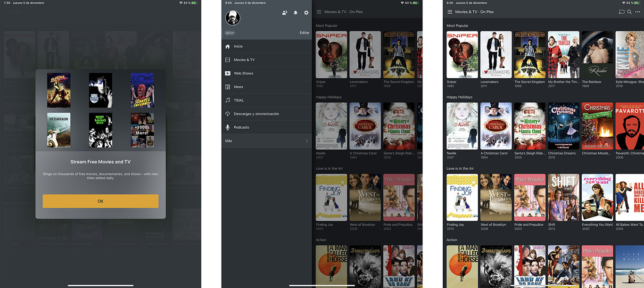The height and width of the screenshot is (288, 644).
Task: Open the Lovemakers poster beside the open sidebar
Action: point(365,55)
